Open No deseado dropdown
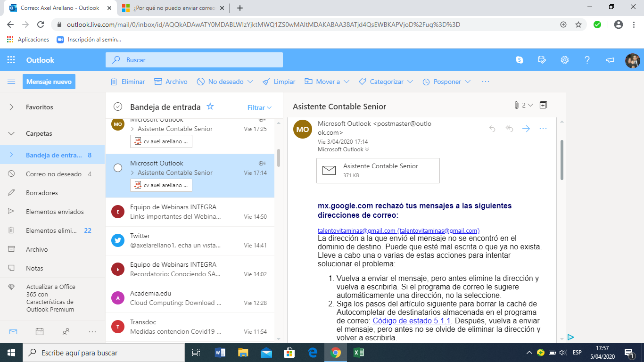This screenshot has width=644, height=362. (x=250, y=82)
